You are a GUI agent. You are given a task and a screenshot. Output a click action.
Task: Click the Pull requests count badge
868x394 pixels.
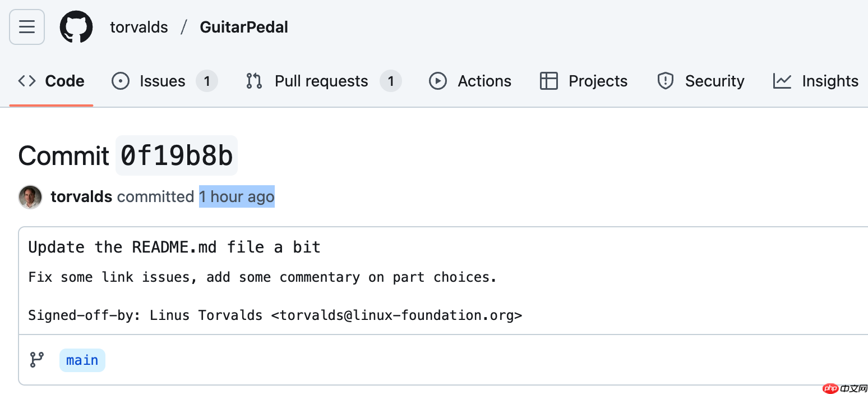(391, 81)
